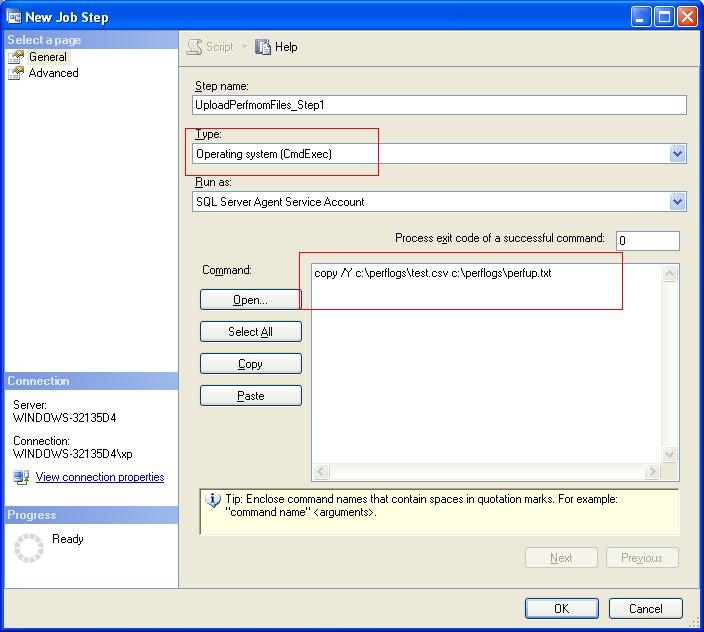Click the command box down scroll arrow
The image size is (704, 632).
[670, 454]
